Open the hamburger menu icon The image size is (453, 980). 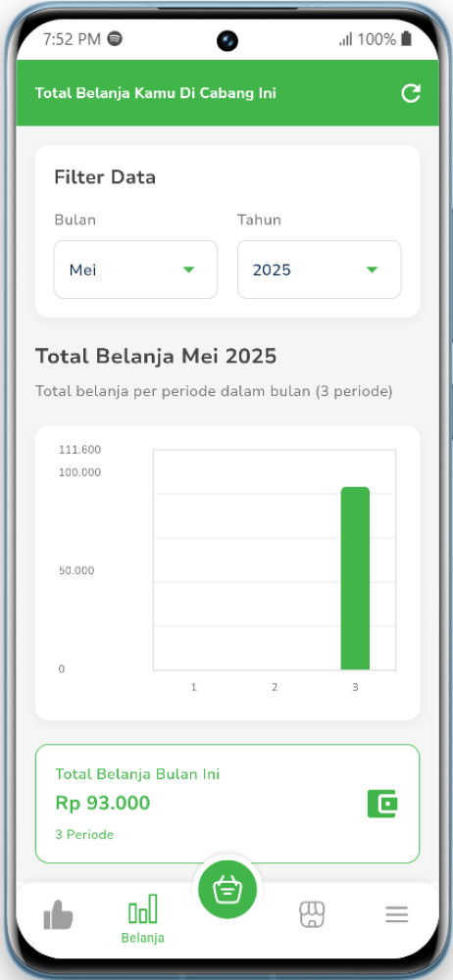(397, 915)
